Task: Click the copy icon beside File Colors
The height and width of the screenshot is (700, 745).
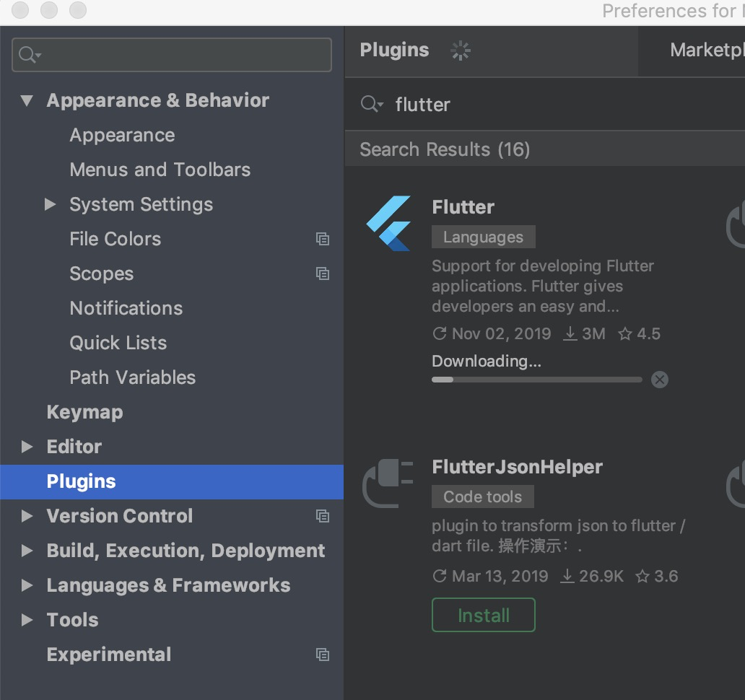Action: (x=323, y=239)
